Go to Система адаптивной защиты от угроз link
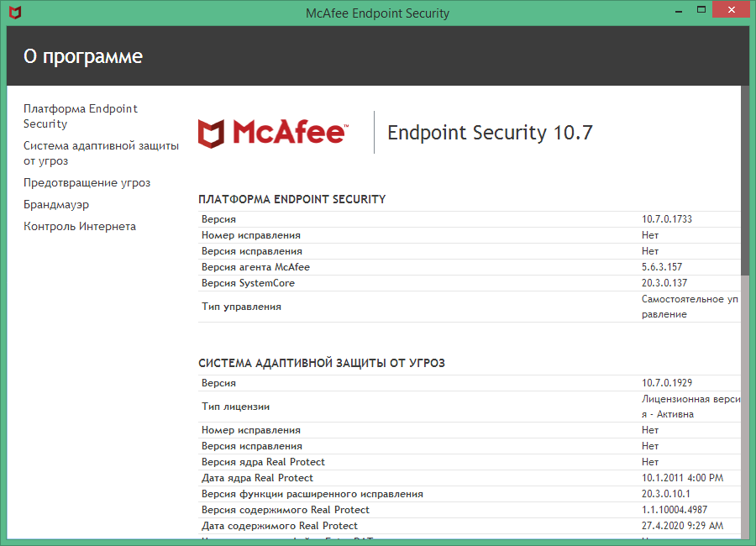Image resolution: width=756 pixels, height=546 pixels. 102,154
